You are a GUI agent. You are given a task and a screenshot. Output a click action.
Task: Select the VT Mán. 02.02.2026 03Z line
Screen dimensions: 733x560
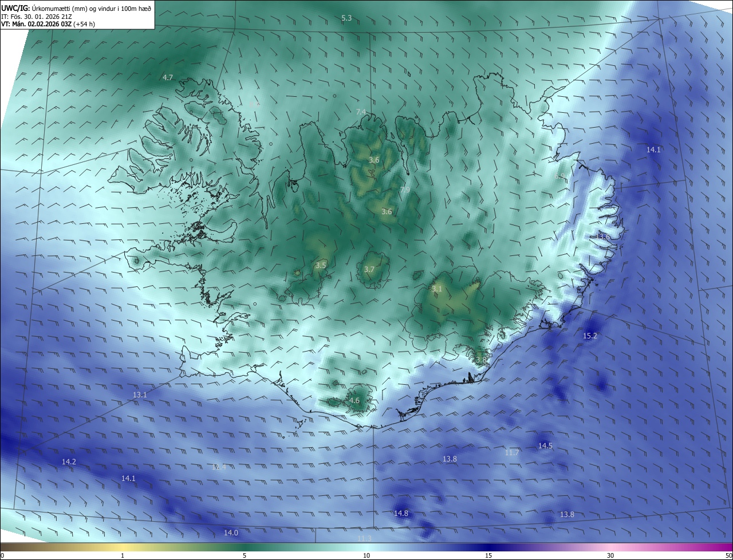click(48, 24)
